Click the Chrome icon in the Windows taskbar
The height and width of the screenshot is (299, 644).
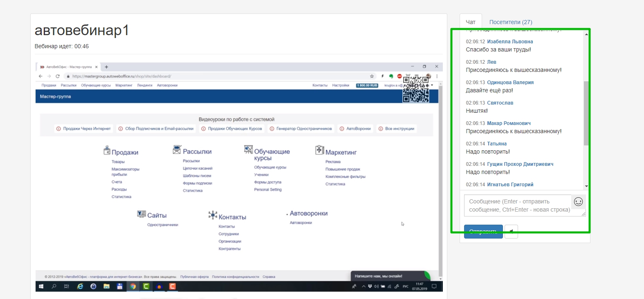tap(133, 286)
